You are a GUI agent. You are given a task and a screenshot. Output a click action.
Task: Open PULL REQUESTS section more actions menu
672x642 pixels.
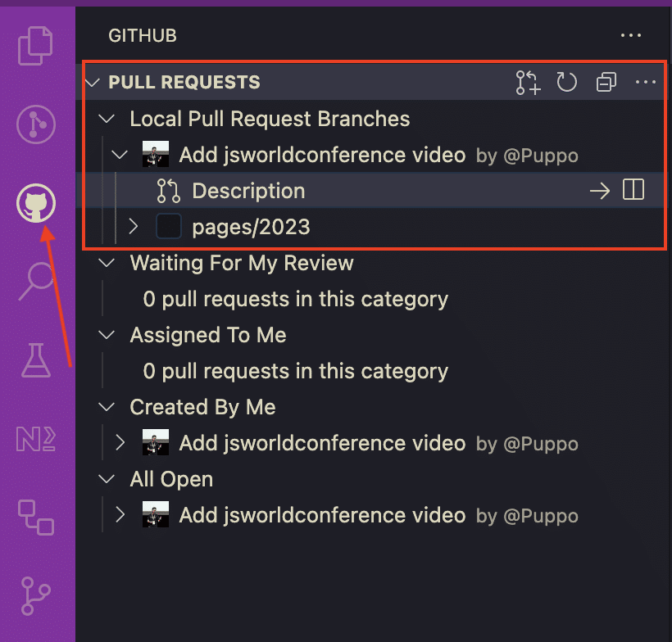tap(646, 82)
